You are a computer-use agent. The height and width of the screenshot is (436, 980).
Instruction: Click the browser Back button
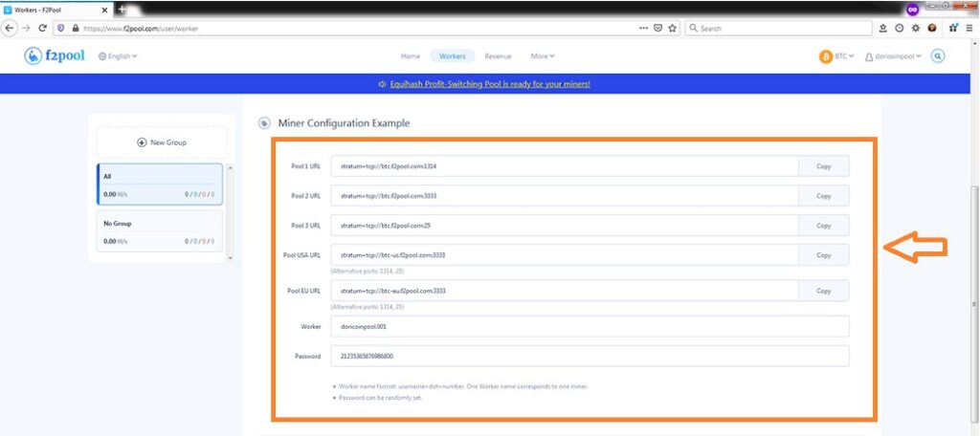coord(10,28)
